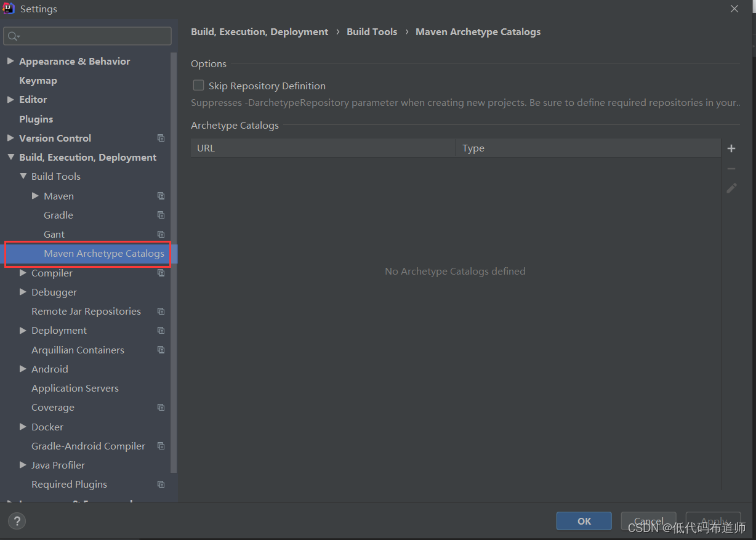Open Coverage settings page
The image size is (756, 540).
pyautogui.click(x=53, y=407)
